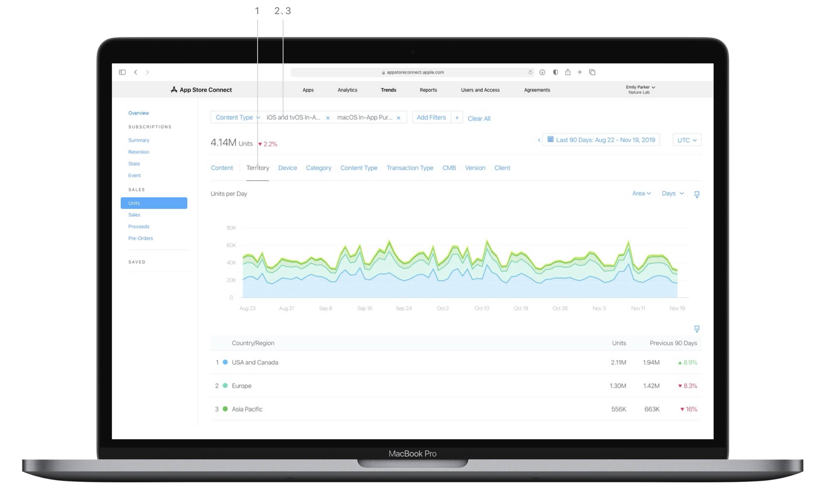Image resolution: width=821 pixels, height=504 pixels.
Task: Go to previous date range arrow
Action: click(539, 140)
